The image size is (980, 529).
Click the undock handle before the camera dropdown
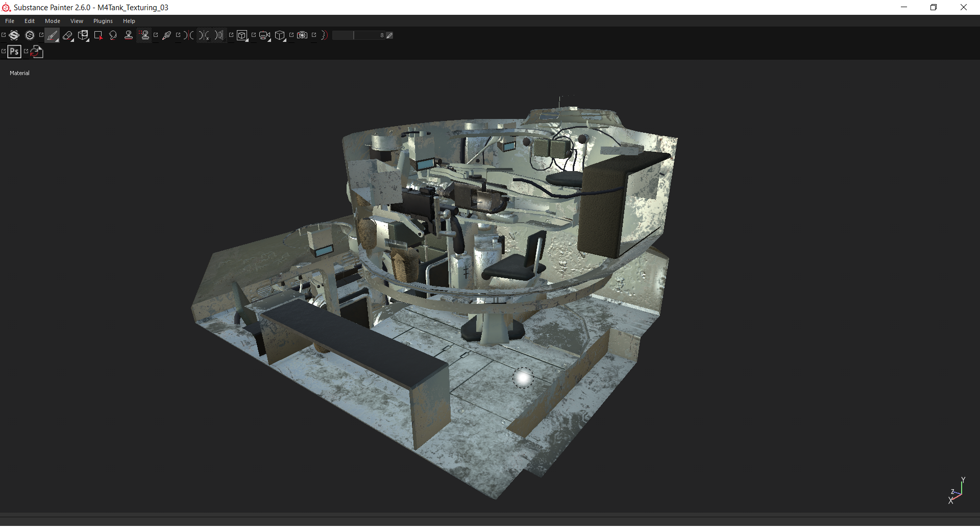coord(254,35)
